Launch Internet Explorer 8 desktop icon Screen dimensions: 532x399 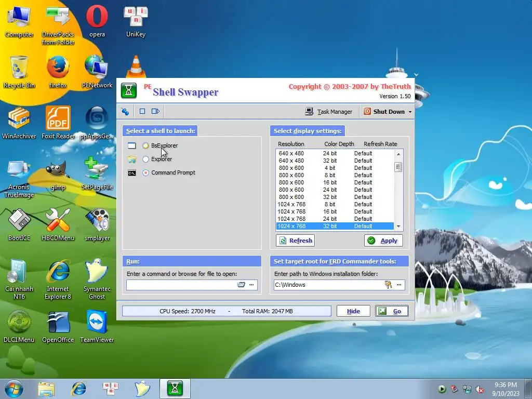point(58,280)
